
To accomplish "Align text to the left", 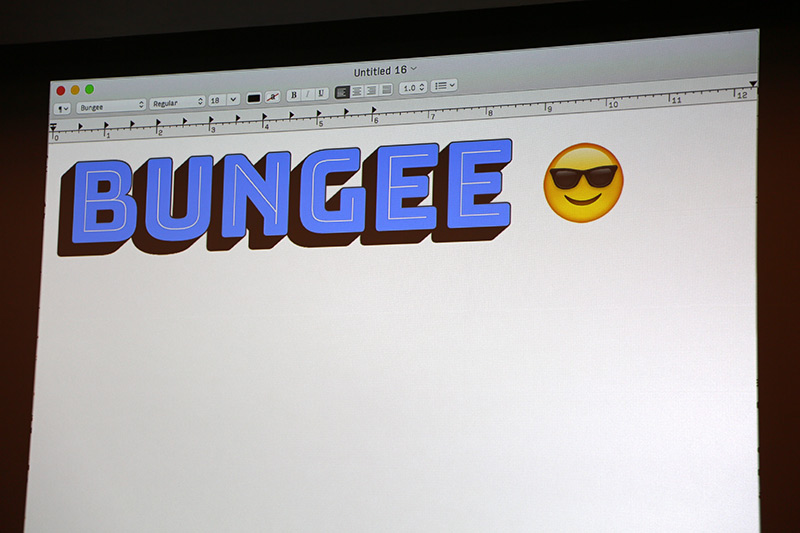I will click(x=342, y=92).
